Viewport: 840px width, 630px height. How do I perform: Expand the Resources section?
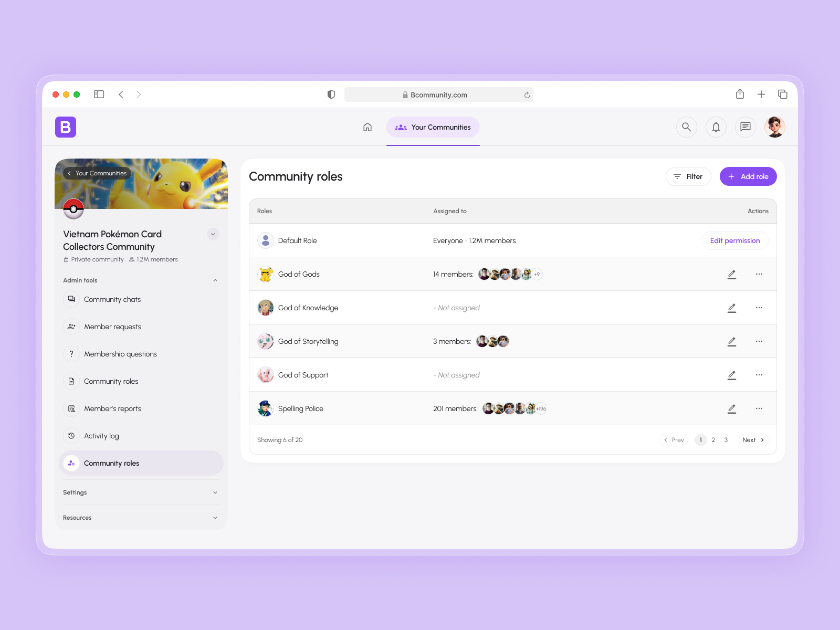[215, 518]
